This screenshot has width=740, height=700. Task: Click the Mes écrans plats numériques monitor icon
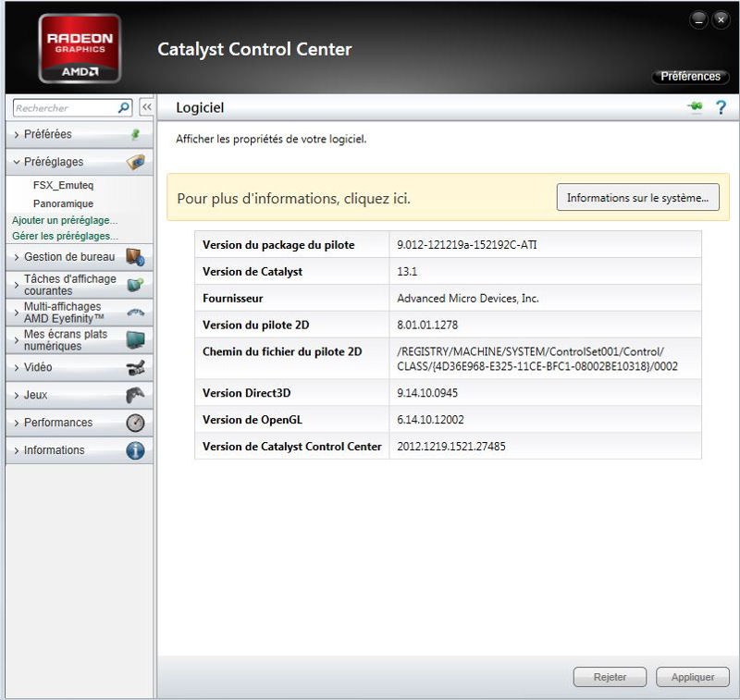click(x=135, y=339)
